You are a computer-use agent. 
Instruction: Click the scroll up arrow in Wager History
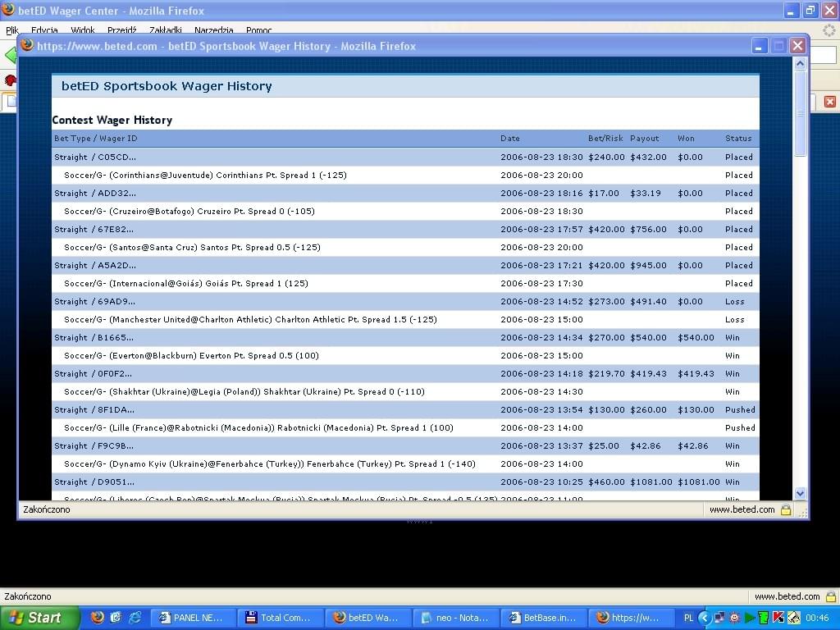coord(801,64)
